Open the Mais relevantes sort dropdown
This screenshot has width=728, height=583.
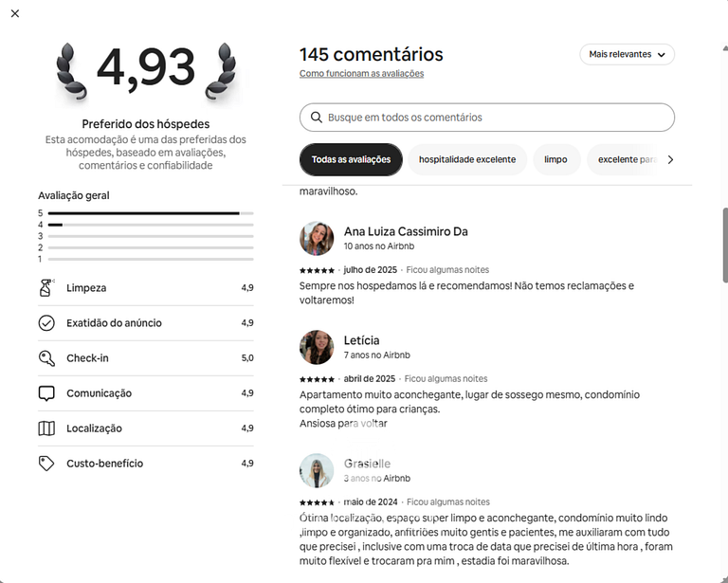coord(627,54)
